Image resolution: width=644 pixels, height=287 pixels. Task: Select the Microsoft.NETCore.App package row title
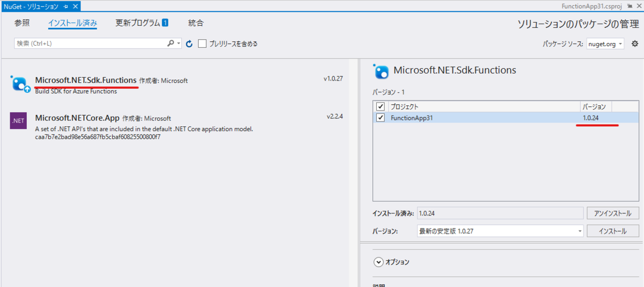click(x=77, y=118)
